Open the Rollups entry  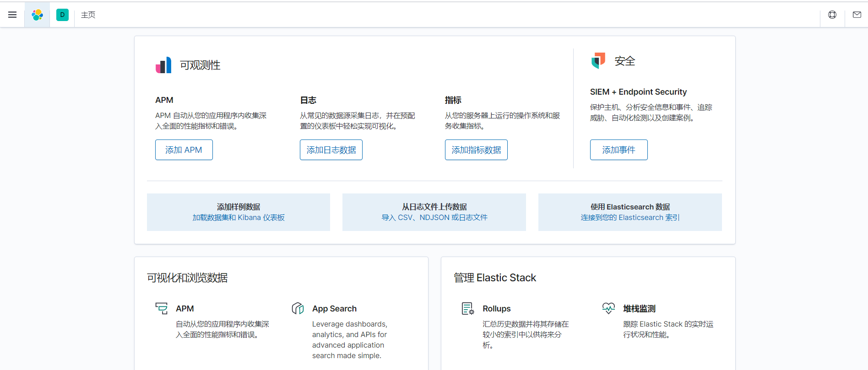497,309
